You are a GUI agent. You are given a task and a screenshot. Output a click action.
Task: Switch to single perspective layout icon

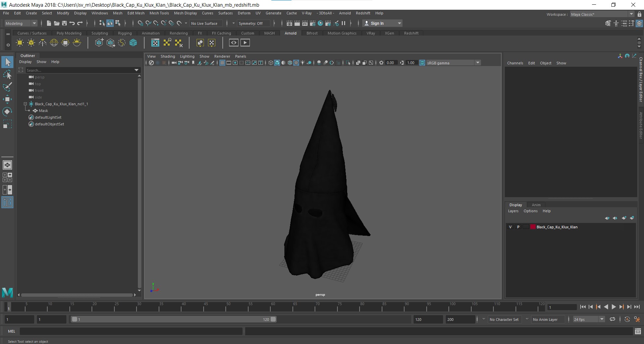(x=7, y=165)
